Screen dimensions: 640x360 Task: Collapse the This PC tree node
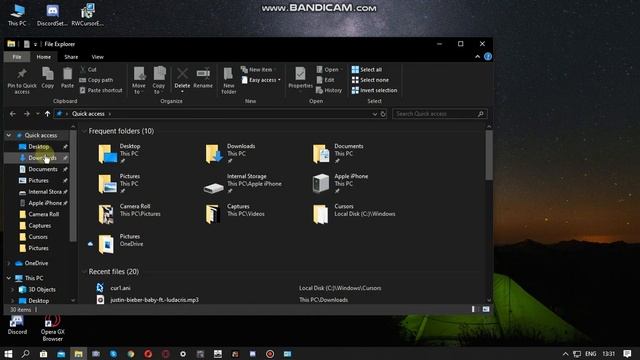coord(9,278)
